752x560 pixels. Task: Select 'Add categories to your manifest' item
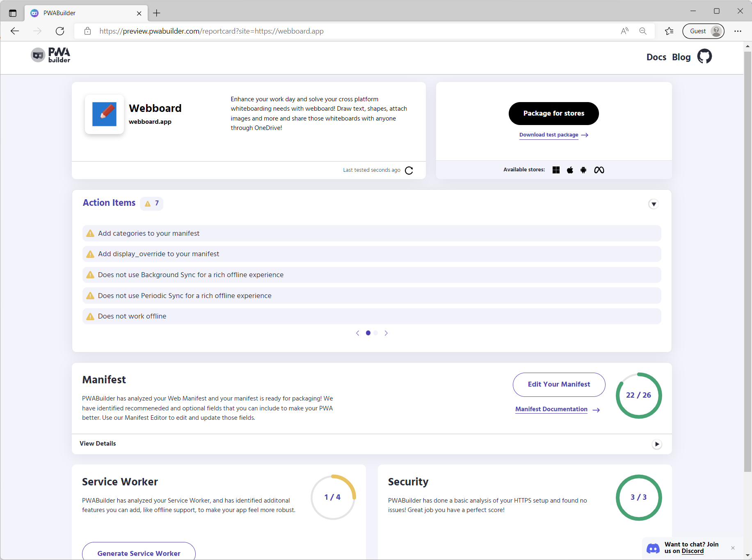coord(372,233)
